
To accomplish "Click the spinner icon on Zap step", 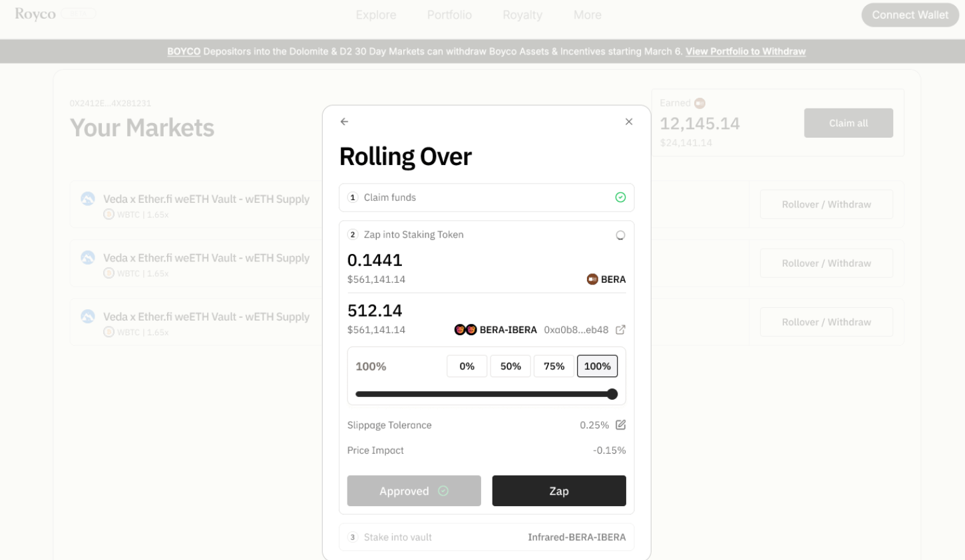I will click(620, 235).
